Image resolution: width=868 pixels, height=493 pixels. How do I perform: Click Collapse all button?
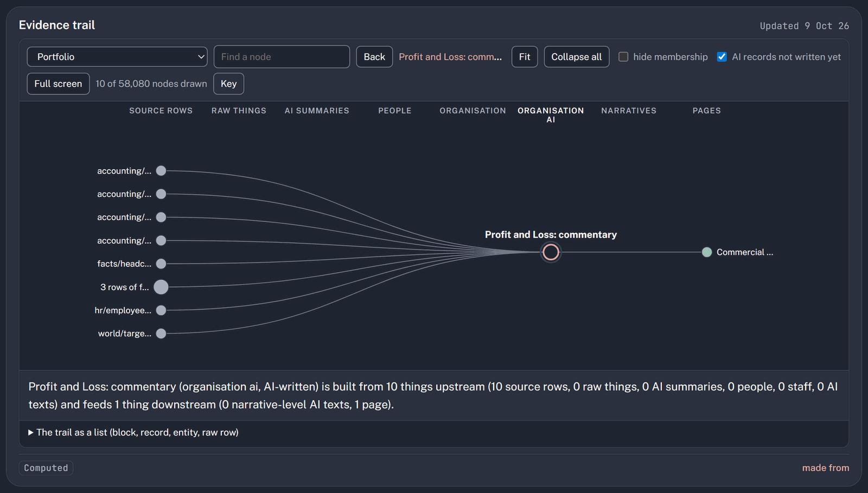pyautogui.click(x=577, y=57)
